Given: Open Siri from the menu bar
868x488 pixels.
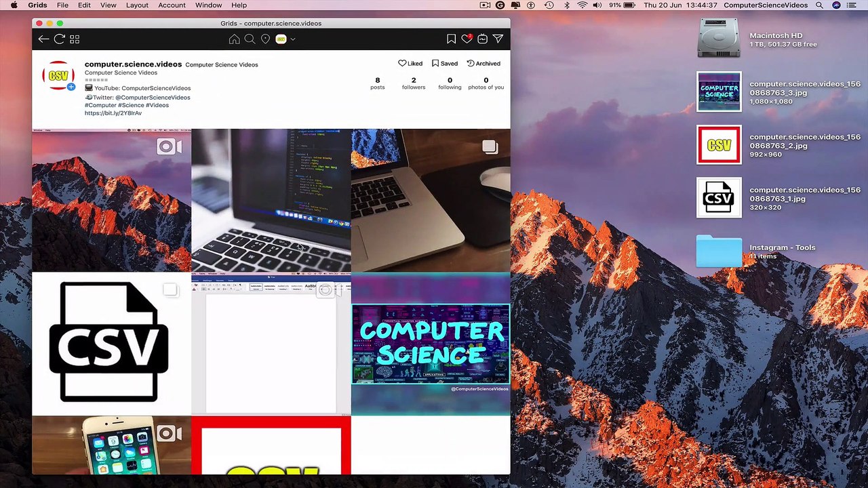Looking at the screenshot, I should (x=836, y=5).
